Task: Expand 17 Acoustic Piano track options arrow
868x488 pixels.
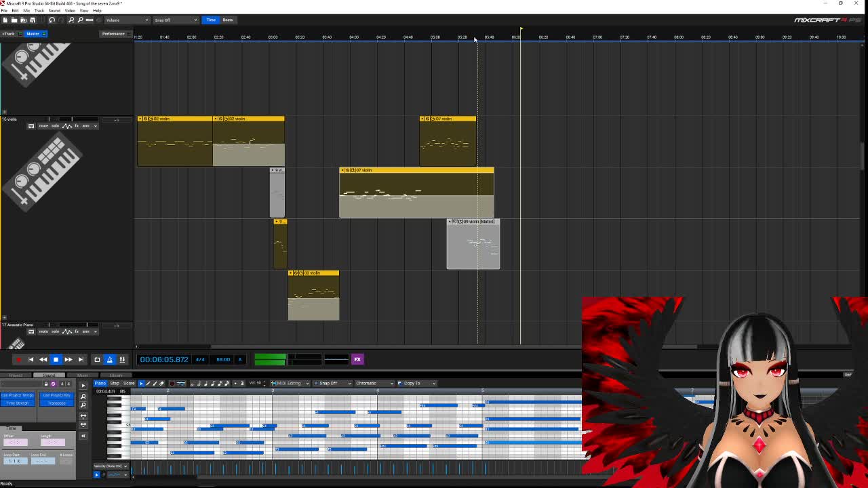Action: (x=96, y=331)
